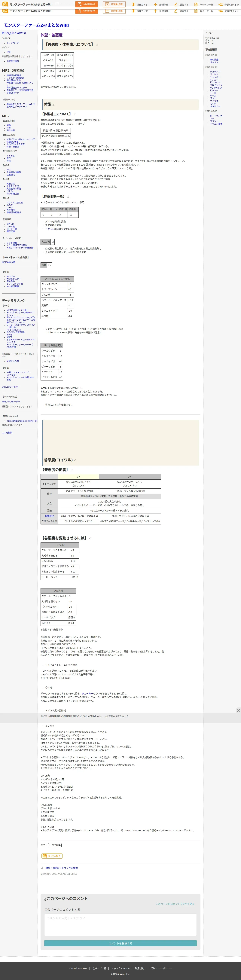The height and width of the screenshot is (980, 241).
Task: Open 命中率補正表 sidebar link
Action: (13, 194)
